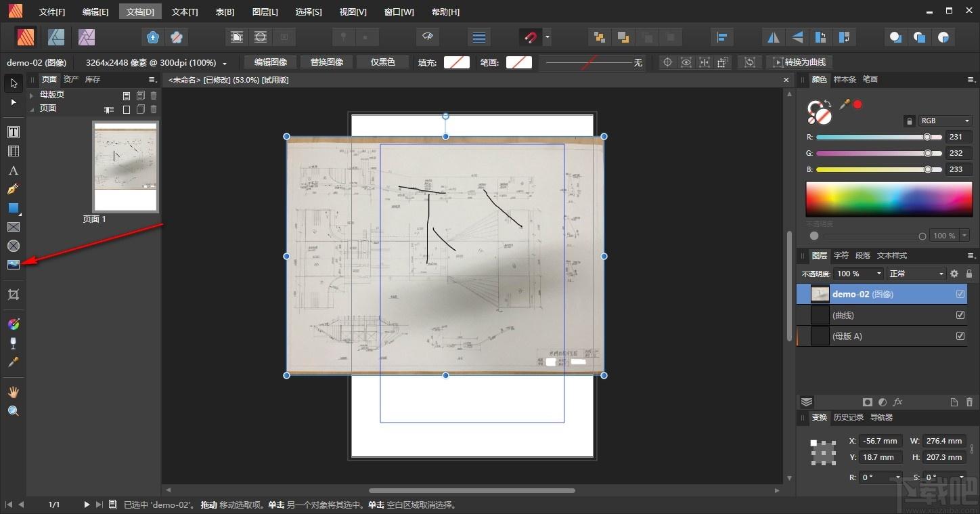This screenshot has width=980, height=514.
Task: Toggle aspect ratio link in Transform panel
Action: [973, 448]
